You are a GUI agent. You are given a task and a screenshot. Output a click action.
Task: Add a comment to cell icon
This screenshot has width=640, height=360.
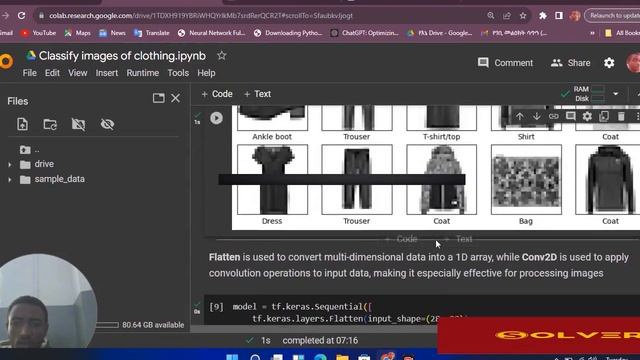pyautogui.click(x=571, y=116)
